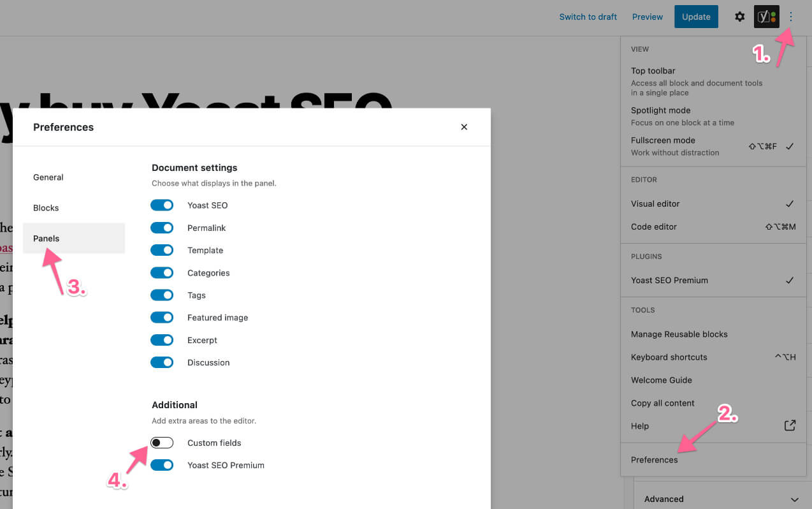Enable Spotlight mode from the View menu
The width and height of the screenshot is (812, 509).
tap(661, 110)
